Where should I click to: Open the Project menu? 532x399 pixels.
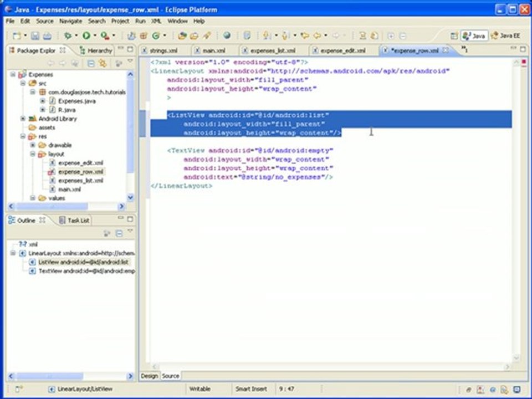pyautogui.click(x=120, y=21)
